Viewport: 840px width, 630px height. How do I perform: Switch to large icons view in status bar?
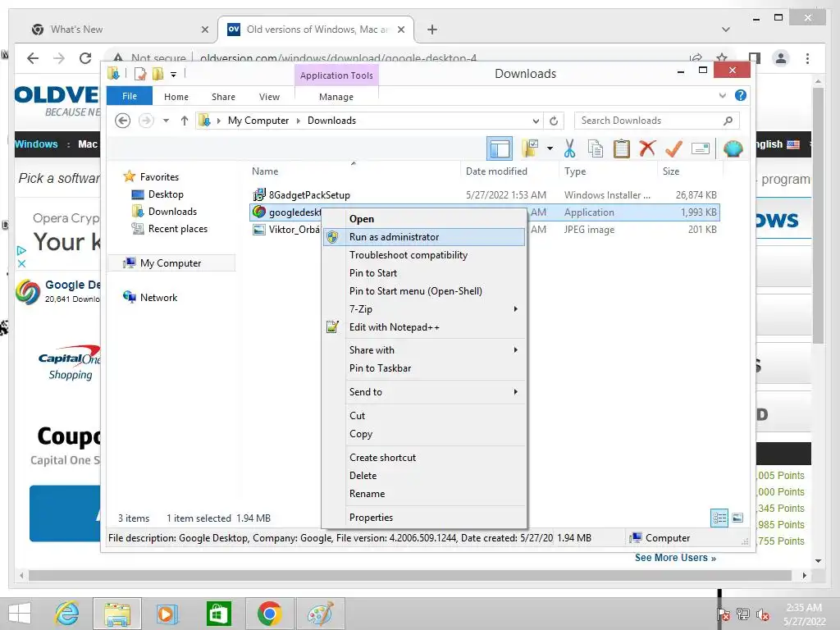click(737, 518)
